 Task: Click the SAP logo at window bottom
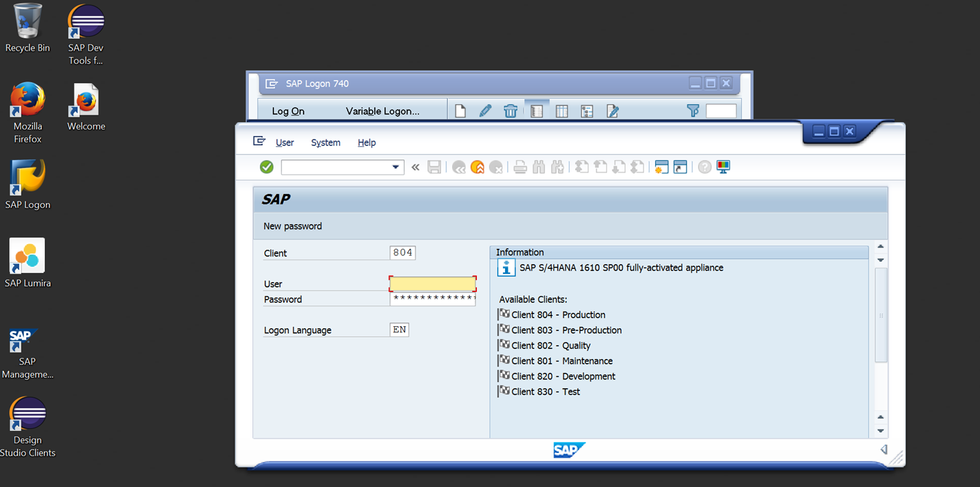[569, 450]
